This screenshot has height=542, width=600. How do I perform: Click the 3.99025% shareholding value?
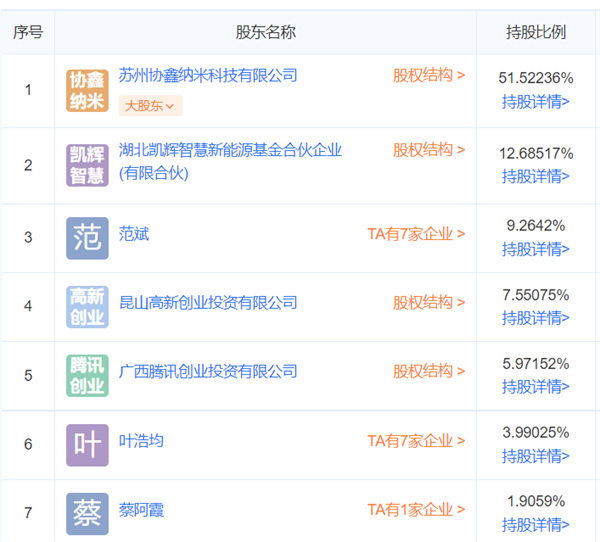[536, 433]
